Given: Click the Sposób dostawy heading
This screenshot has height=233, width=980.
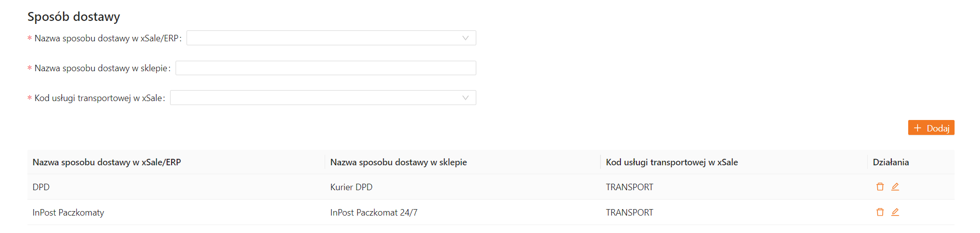Looking at the screenshot, I should click(74, 17).
